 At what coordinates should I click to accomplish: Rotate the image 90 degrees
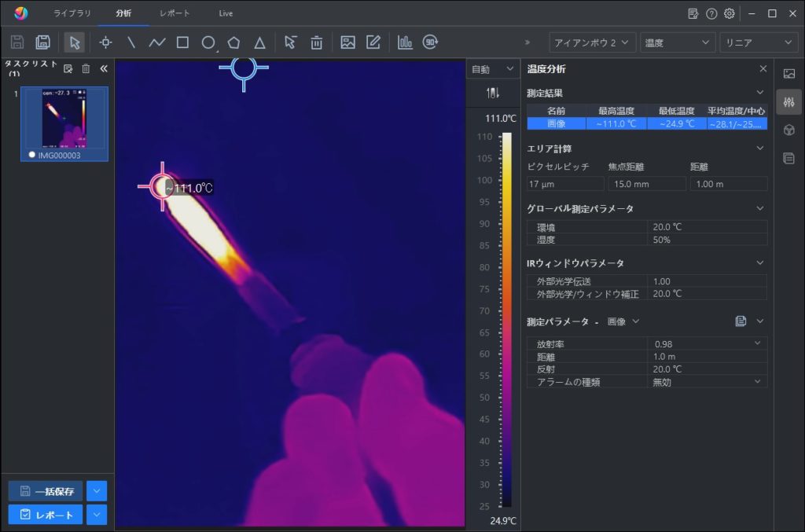point(430,42)
